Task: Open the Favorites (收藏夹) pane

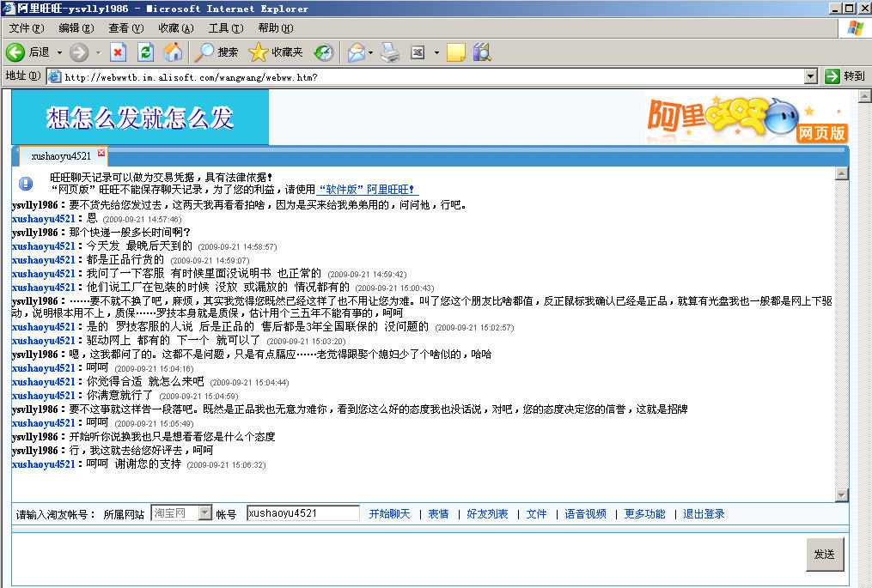Action: click(276, 52)
